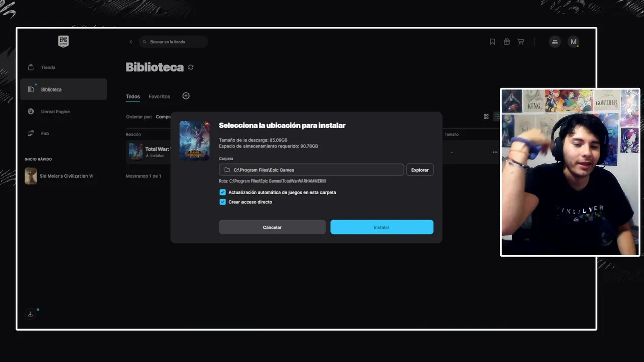Open Unreal Engine in the sidebar
Screen dimensions: 644x362
tap(63, 112)
